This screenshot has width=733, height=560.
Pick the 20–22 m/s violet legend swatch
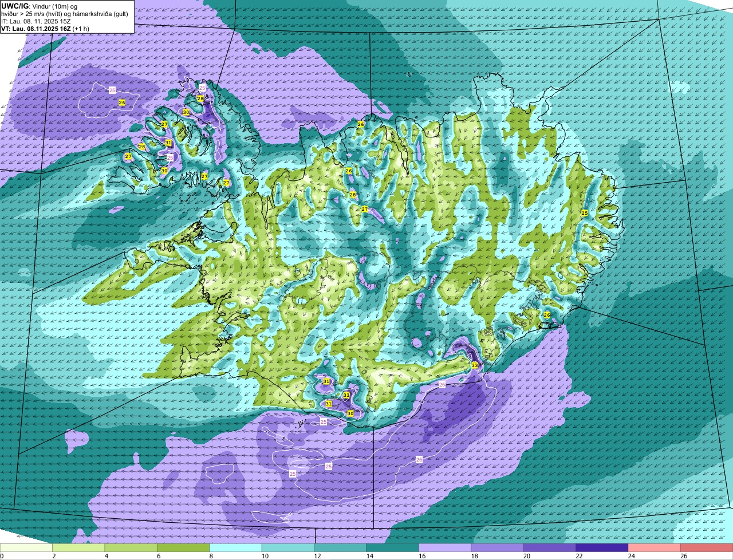[x=550, y=548]
